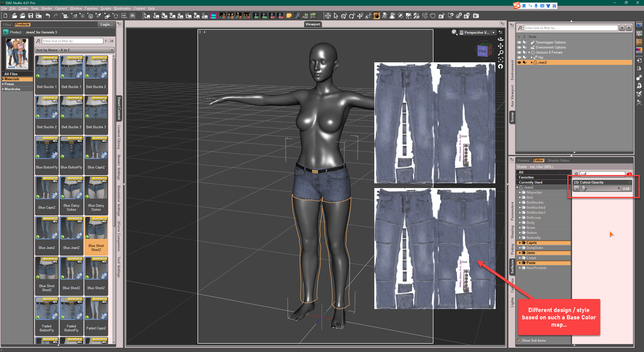This screenshot has height=352, width=644.
Task: Click the Save scene floppy icon
Action: click(x=31, y=16)
